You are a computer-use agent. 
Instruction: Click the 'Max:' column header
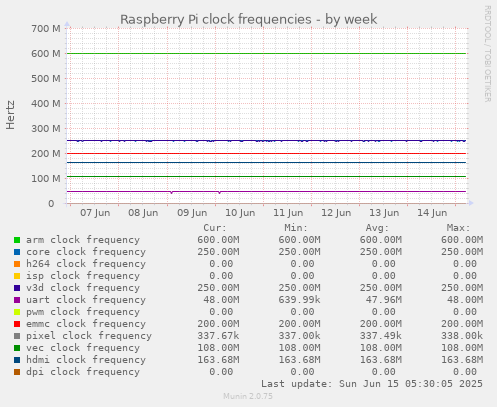point(458,228)
